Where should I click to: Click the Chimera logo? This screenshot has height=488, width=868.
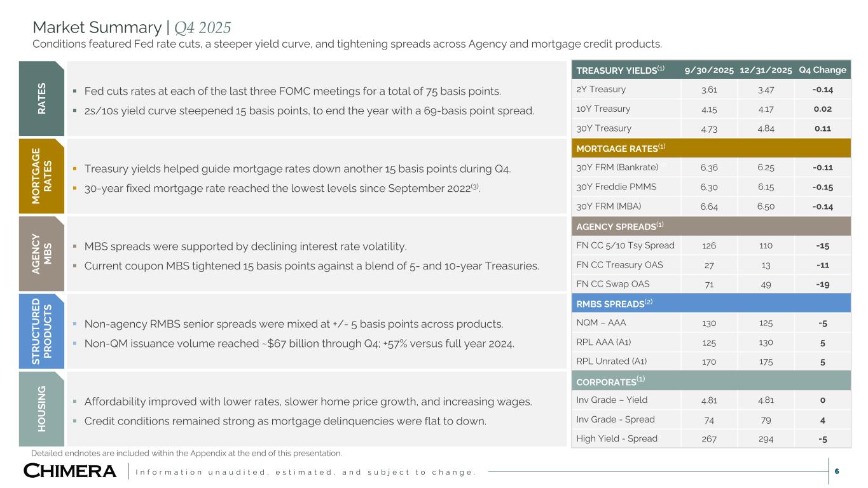[x=70, y=471]
